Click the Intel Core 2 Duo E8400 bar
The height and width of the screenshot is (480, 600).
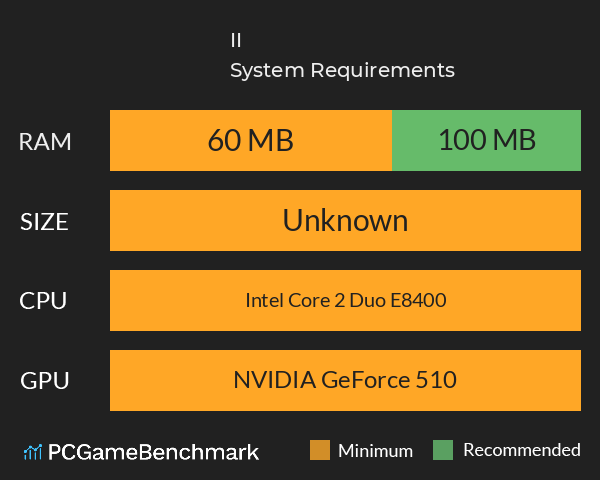[346, 300]
